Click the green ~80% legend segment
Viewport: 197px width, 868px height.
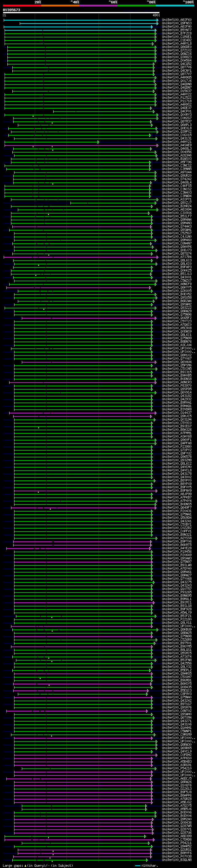pos(137,6)
